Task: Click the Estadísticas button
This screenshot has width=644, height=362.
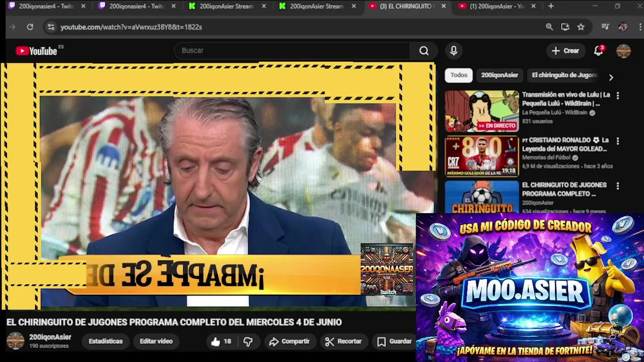Action: click(x=106, y=341)
